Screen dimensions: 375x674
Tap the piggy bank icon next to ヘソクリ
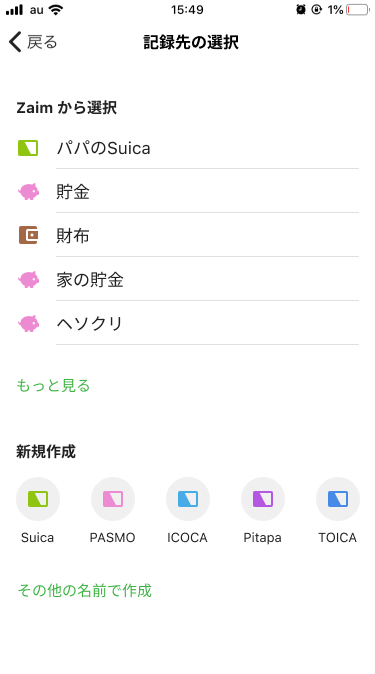tap(28, 323)
